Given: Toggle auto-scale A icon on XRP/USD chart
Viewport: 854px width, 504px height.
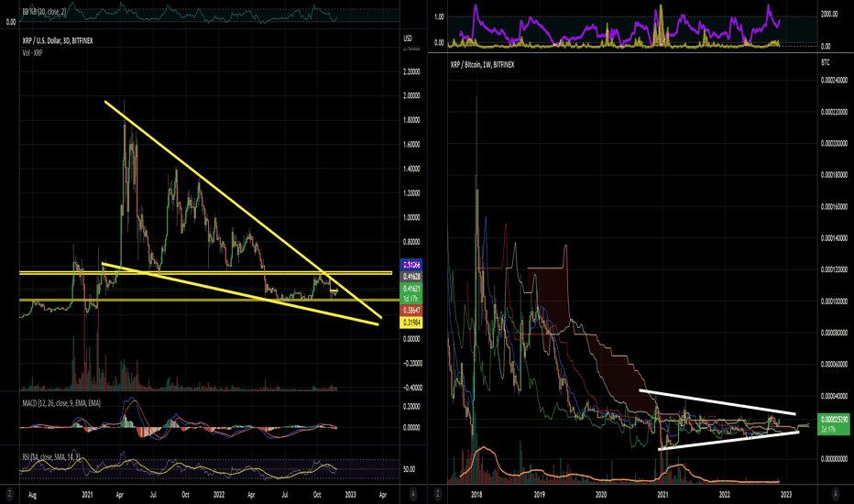Looking at the screenshot, I should [x=413, y=494].
